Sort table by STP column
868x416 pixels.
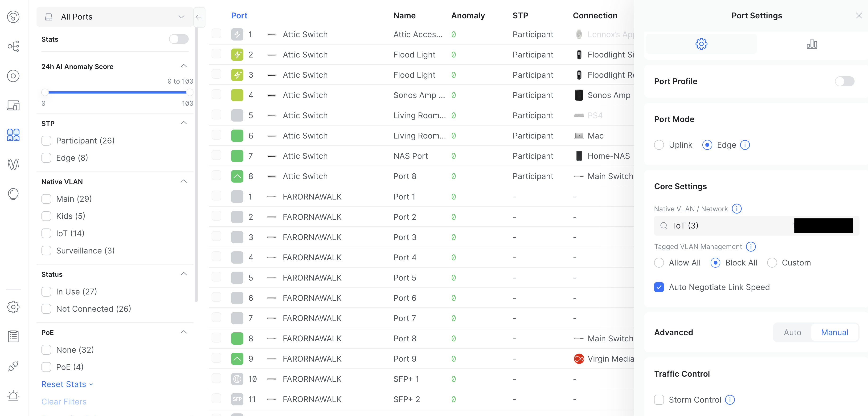tap(520, 16)
